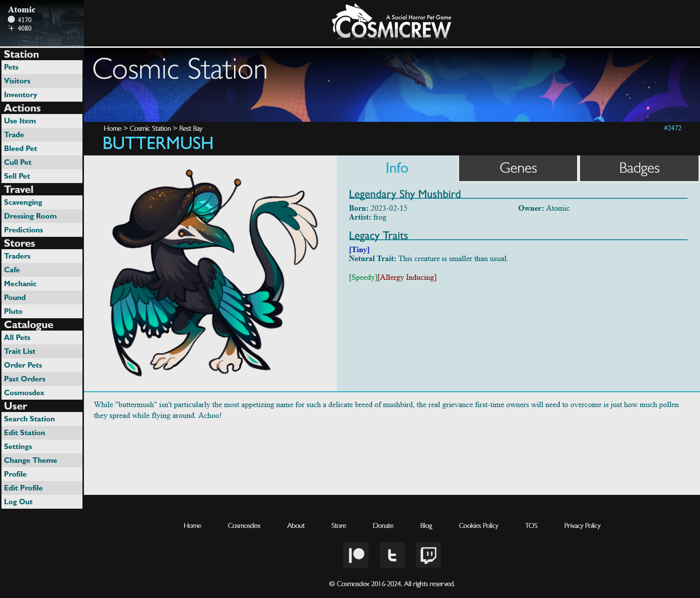Open the [Speedy] trait link

pyautogui.click(x=363, y=277)
